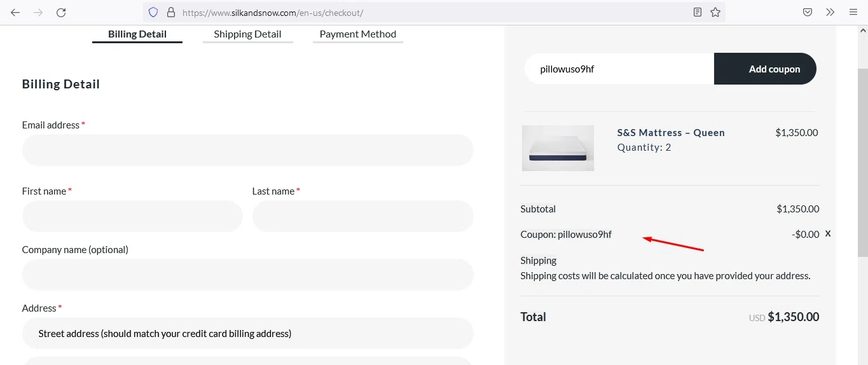Open the tracking protection shield icon
This screenshot has width=868, height=365.
(153, 12)
